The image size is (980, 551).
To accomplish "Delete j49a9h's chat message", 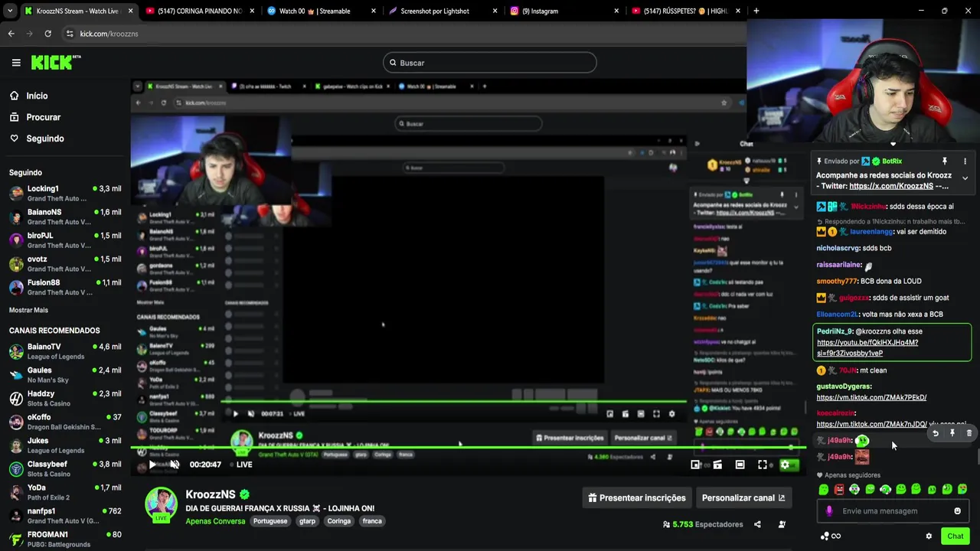I will point(969,433).
